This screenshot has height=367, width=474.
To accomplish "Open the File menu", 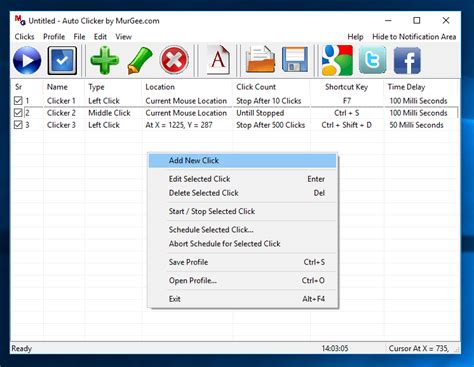I will click(79, 37).
